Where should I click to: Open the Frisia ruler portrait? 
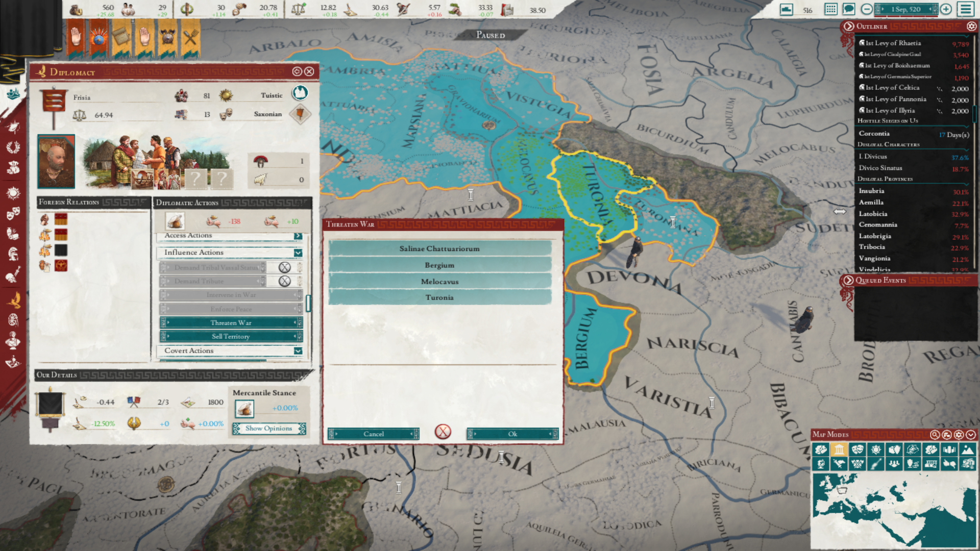coord(56,161)
